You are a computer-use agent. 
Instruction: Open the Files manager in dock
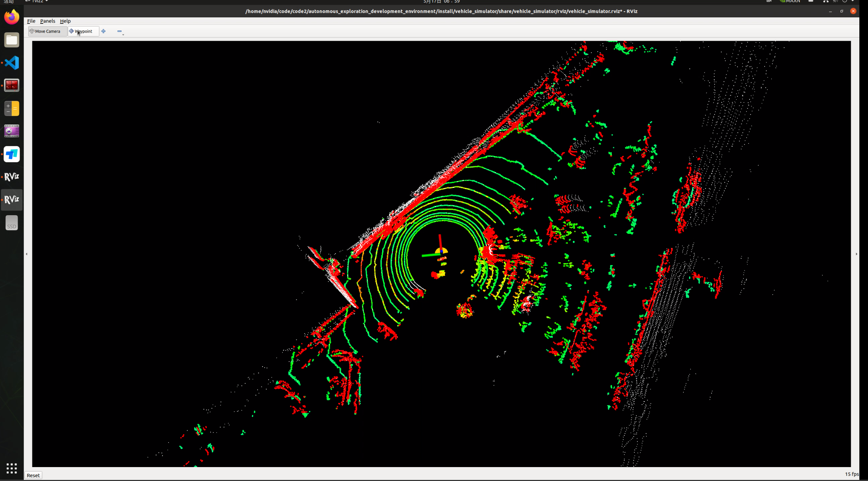(x=12, y=40)
